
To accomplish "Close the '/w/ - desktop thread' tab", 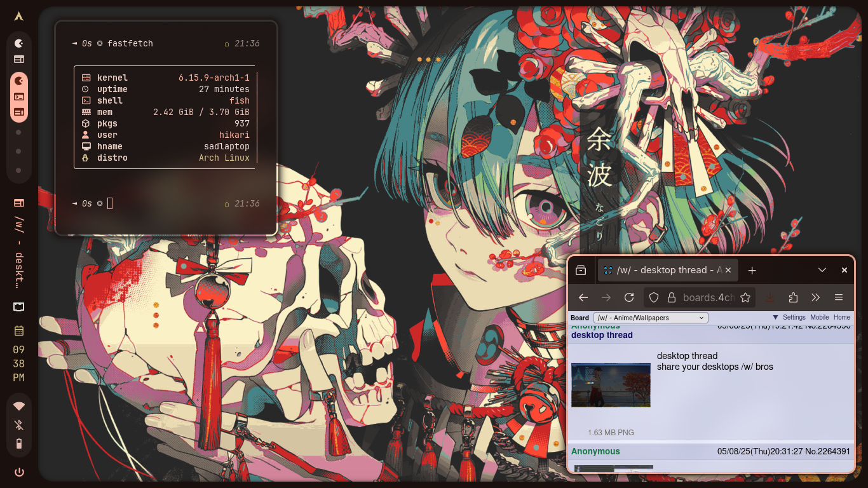I will point(729,270).
